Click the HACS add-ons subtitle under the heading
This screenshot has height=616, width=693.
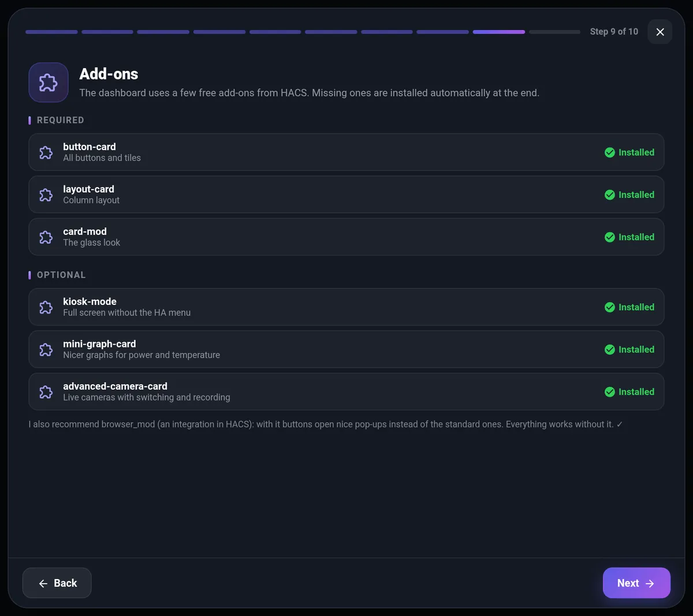click(309, 93)
